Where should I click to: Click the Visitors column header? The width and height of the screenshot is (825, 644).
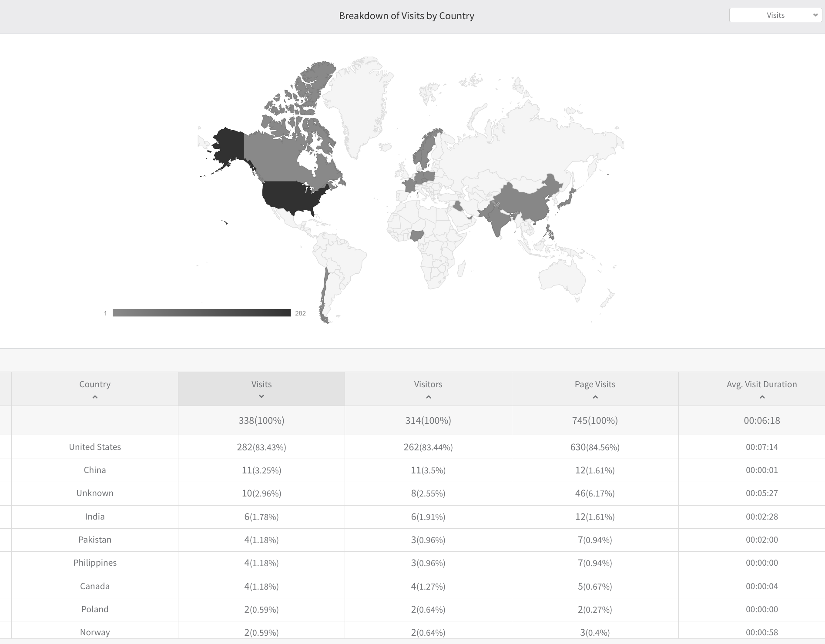point(428,389)
